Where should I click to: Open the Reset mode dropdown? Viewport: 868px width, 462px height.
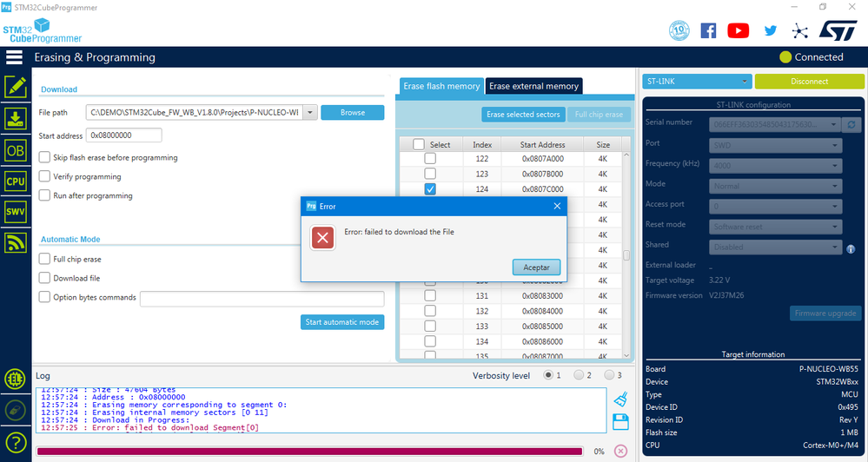[x=775, y=227]
